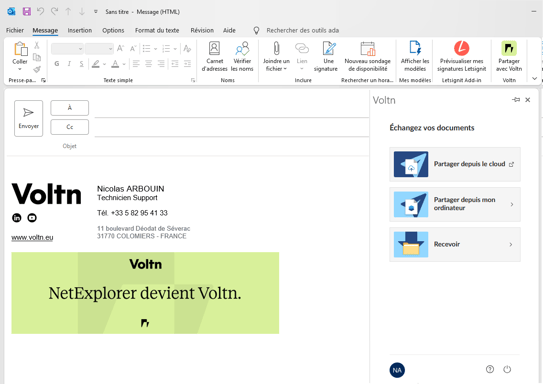This screenshot has width=543, height=384.
Task: Go to next item with the down arrow
Action: click(82, 11)
